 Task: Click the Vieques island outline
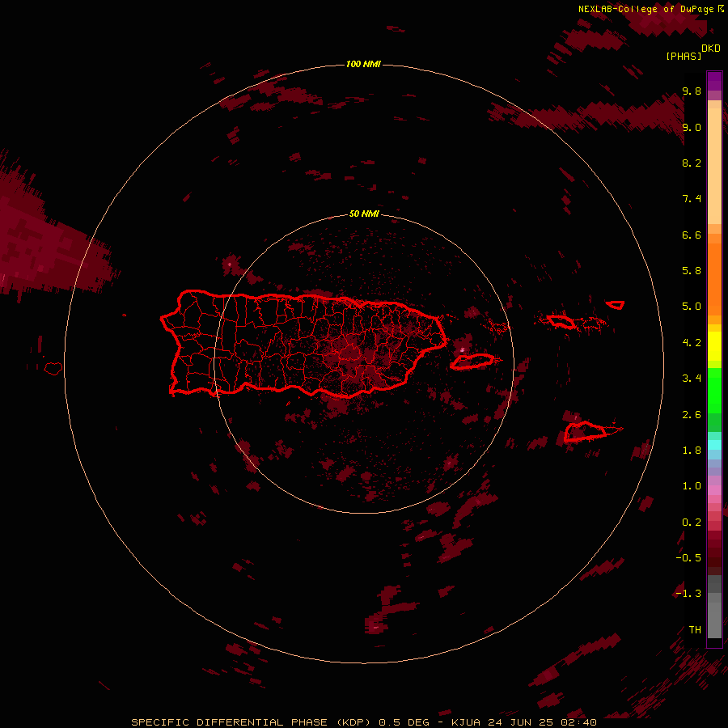(x=472, y=362)
